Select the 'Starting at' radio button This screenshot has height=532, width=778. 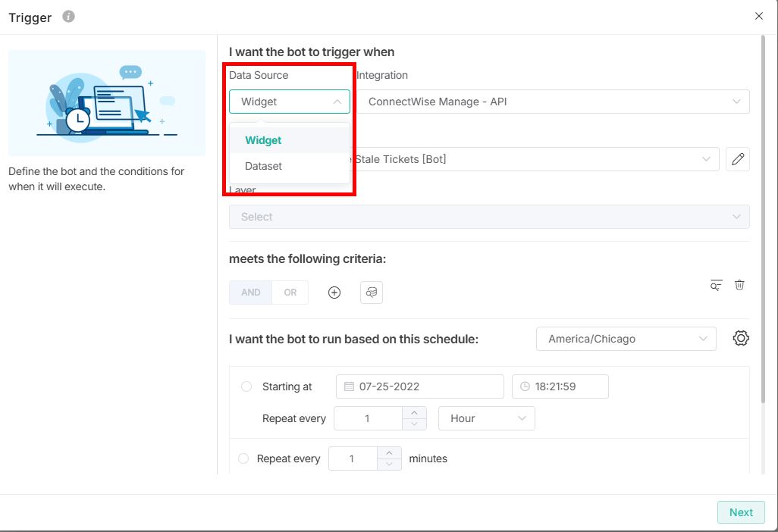coord(246,386)
